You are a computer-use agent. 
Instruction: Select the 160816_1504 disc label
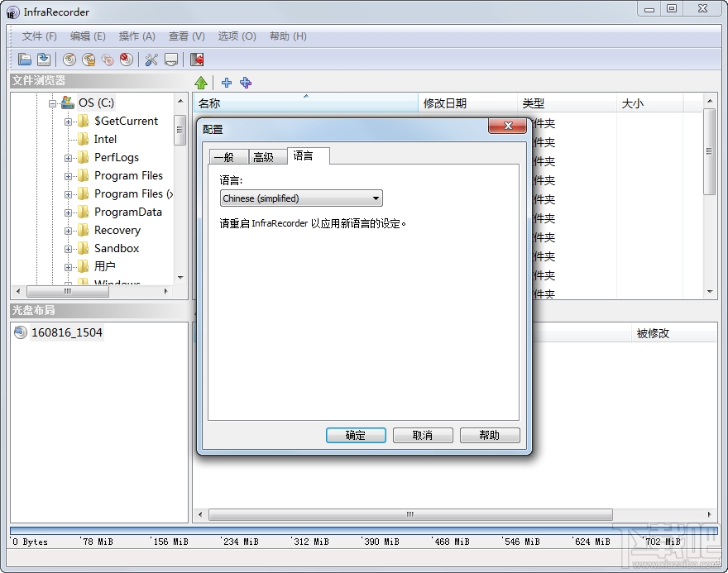click(68, 332)
